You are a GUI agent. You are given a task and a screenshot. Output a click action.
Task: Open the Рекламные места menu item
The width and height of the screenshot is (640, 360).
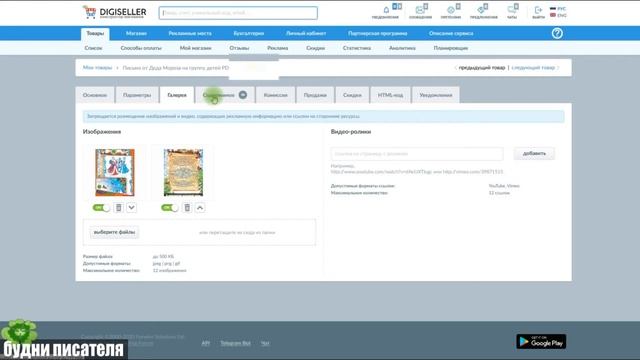pyautogui.click(x=190, y=33)
